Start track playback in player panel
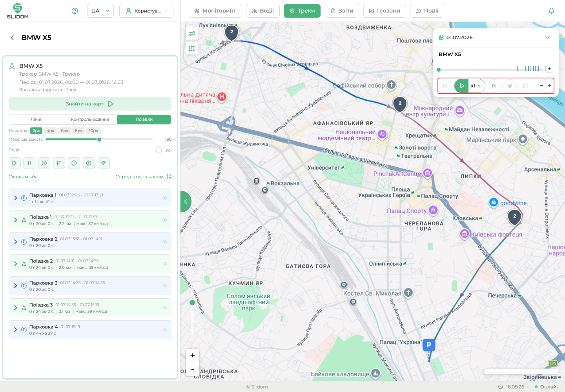The height and width of the screenshot is (392, 565). (x=461, y=86)
